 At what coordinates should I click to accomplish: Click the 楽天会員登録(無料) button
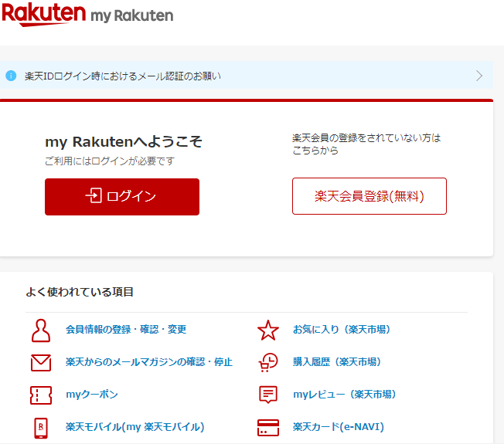click(x=369, y=196)
